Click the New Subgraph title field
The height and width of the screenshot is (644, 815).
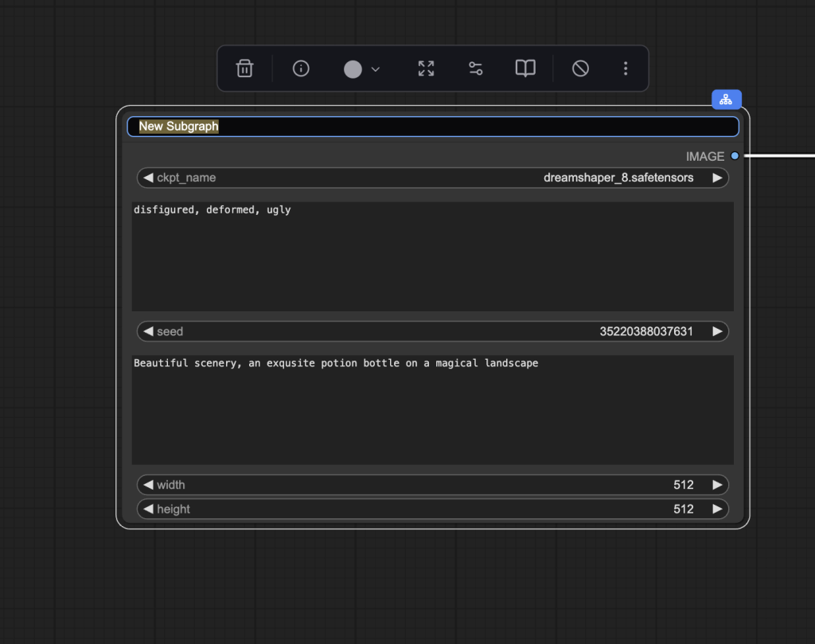click(x=433, y=127)
